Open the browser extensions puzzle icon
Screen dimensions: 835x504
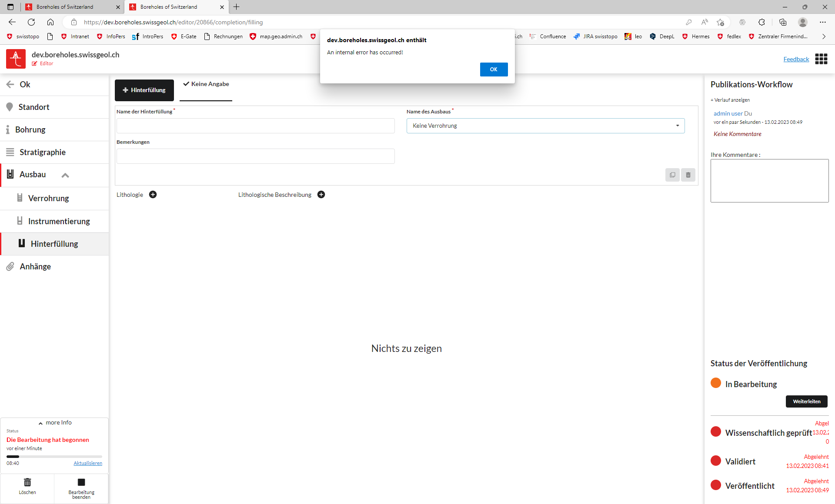(762, 22)
